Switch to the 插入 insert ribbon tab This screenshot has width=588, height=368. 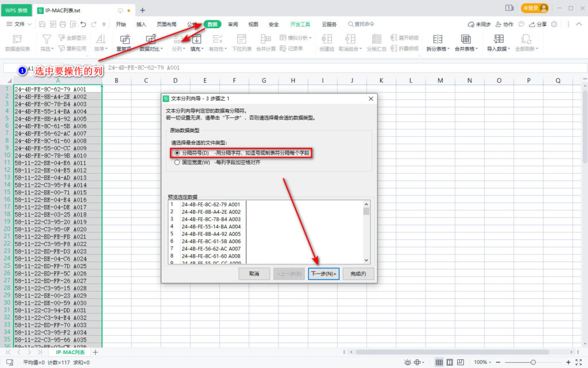tap(141, 24)
